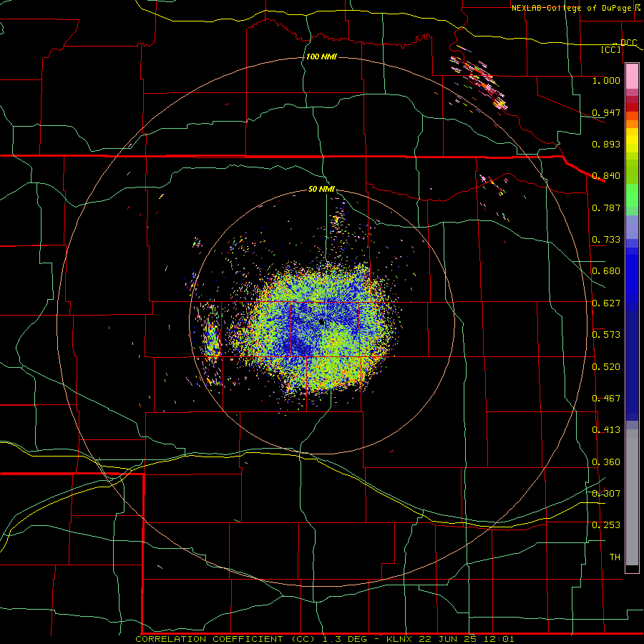Click the 1.000 legend value
The height and width of the screenshot is (644, 644).
(x=606, y=80)
